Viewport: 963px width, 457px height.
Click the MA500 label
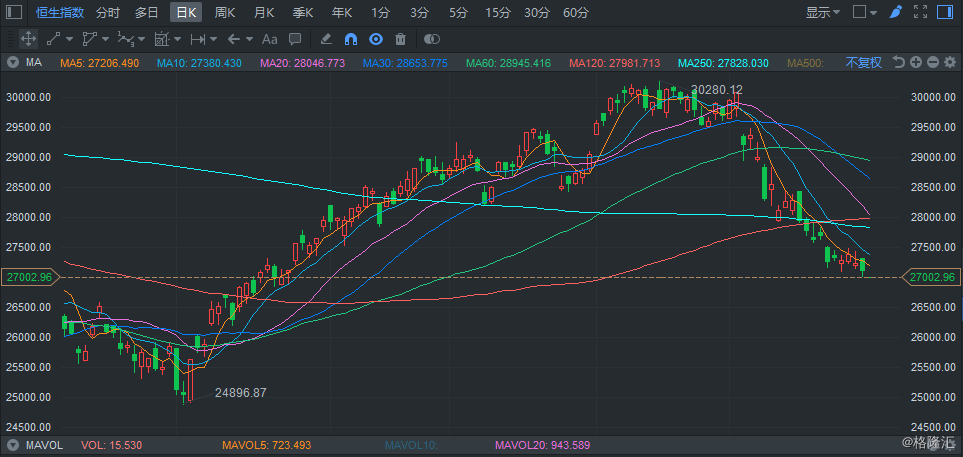point(806,63)
